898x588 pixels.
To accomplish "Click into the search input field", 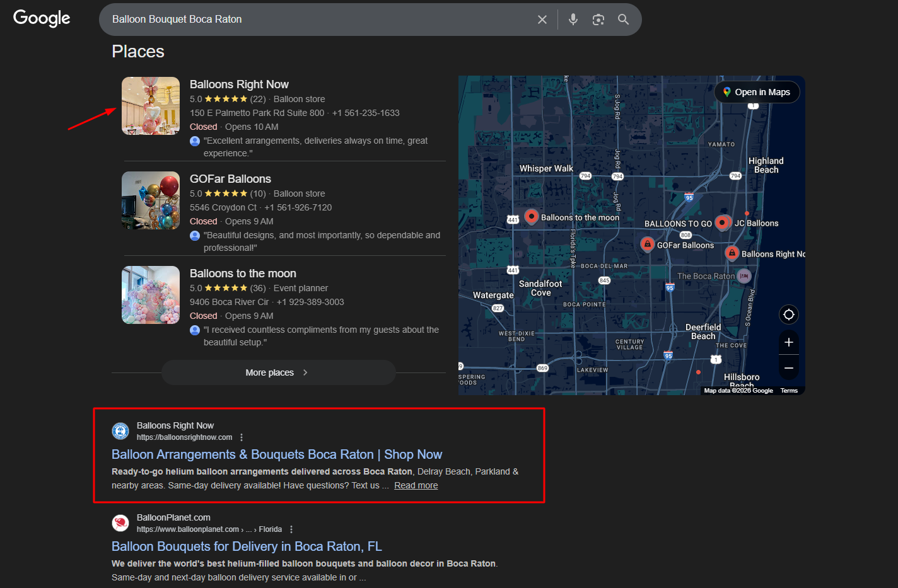I will (315, 20).
